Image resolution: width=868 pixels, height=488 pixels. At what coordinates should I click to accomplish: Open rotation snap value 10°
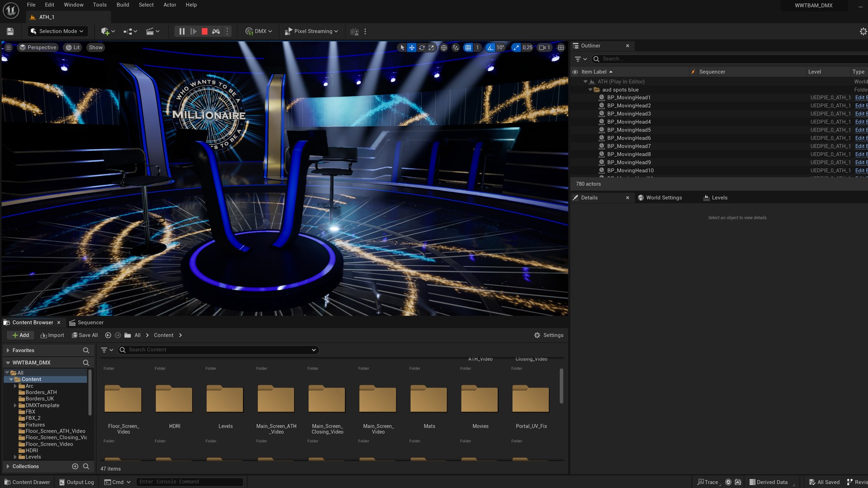(500, 47)
